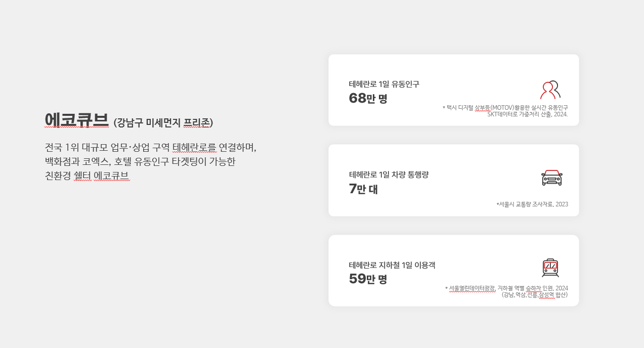Image resolution: width=644 pixels, height=348 pixels.
Task: Click the SKT데이터 footnote line
Action: (x=528, y=114)
